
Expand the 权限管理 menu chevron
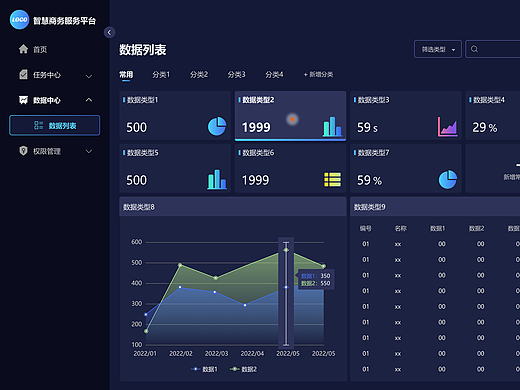pos(89,151)
